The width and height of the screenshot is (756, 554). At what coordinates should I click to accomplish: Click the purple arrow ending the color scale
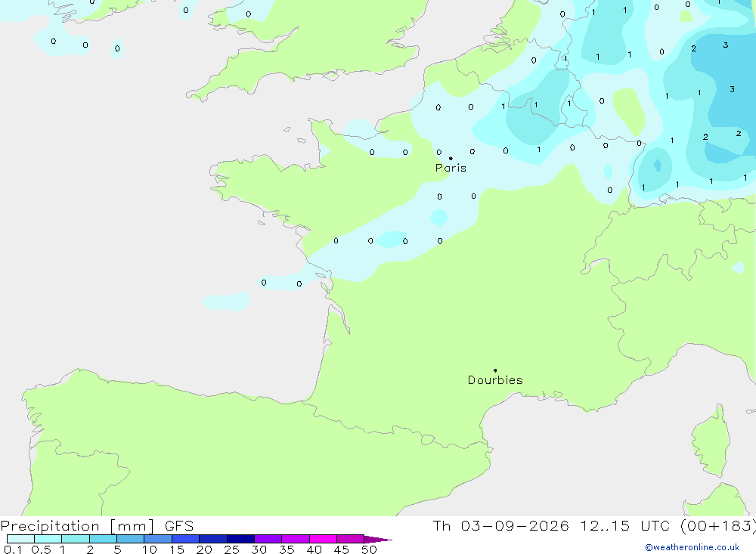tap(378, 540)
